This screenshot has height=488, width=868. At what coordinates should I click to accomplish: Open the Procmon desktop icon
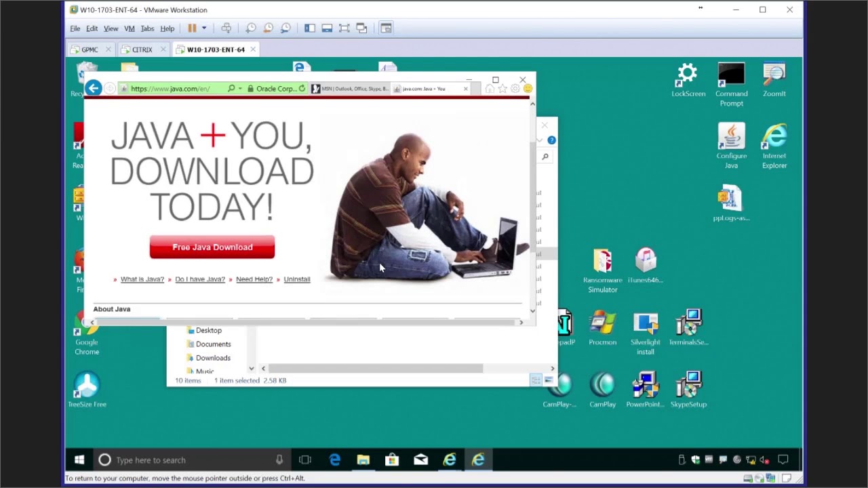602,329
